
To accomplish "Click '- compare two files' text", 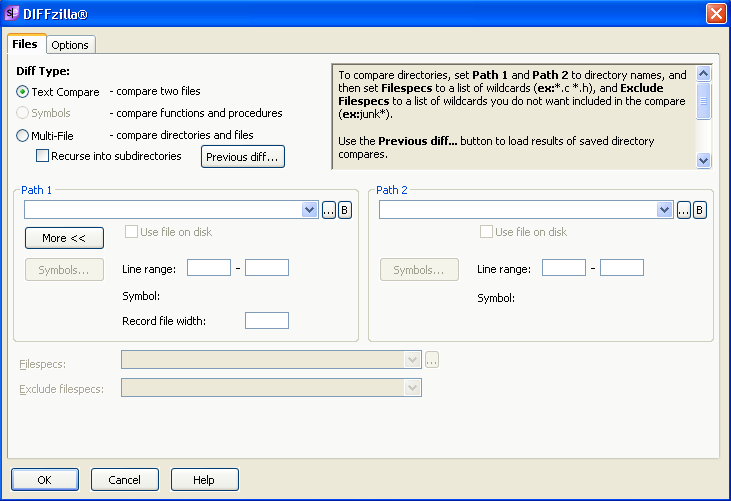I will (x=155, y=91).
